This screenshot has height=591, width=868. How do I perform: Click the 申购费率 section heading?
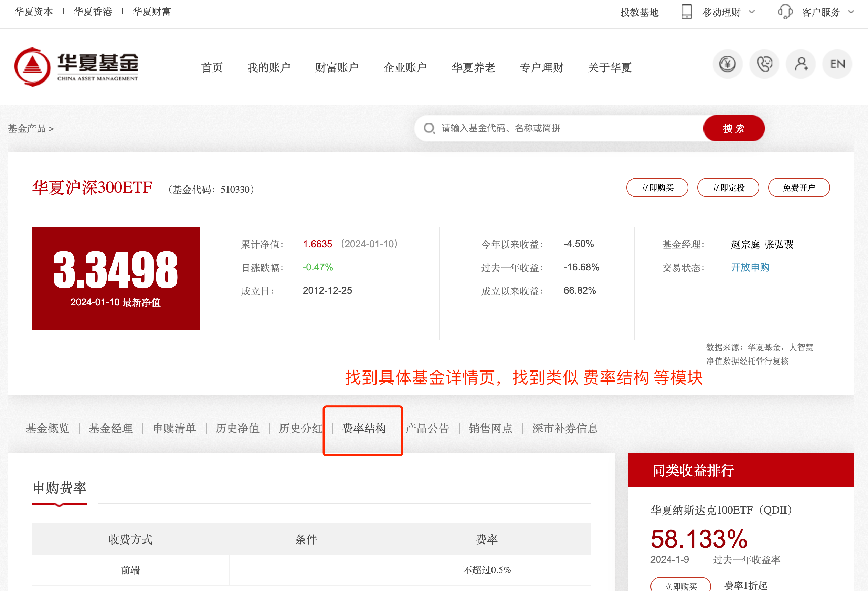pyautogui.click(x=60, y=487)
